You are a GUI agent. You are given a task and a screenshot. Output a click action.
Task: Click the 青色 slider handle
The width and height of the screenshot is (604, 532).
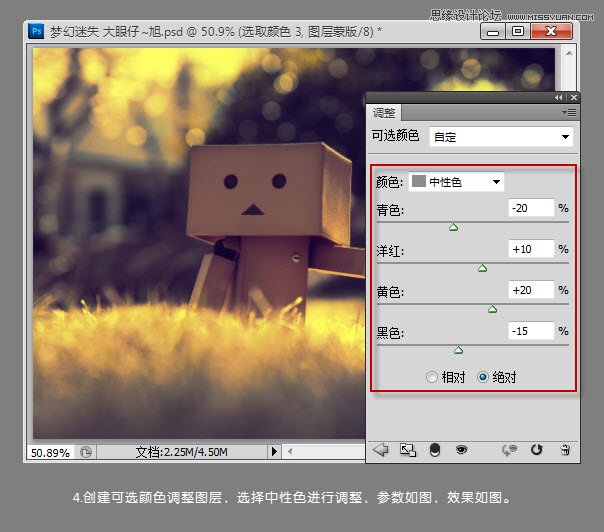click(x=453, y=227)
